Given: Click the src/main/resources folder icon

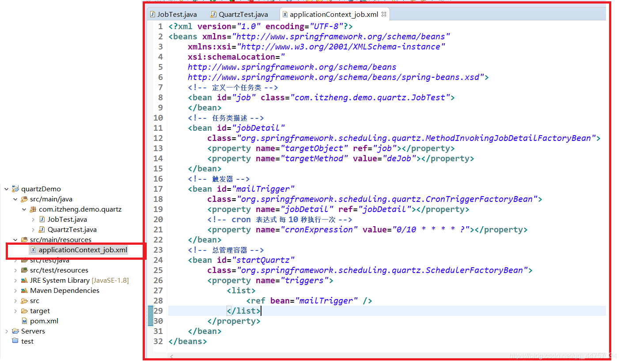Looking at the screenshot, I should click(24, 240).
